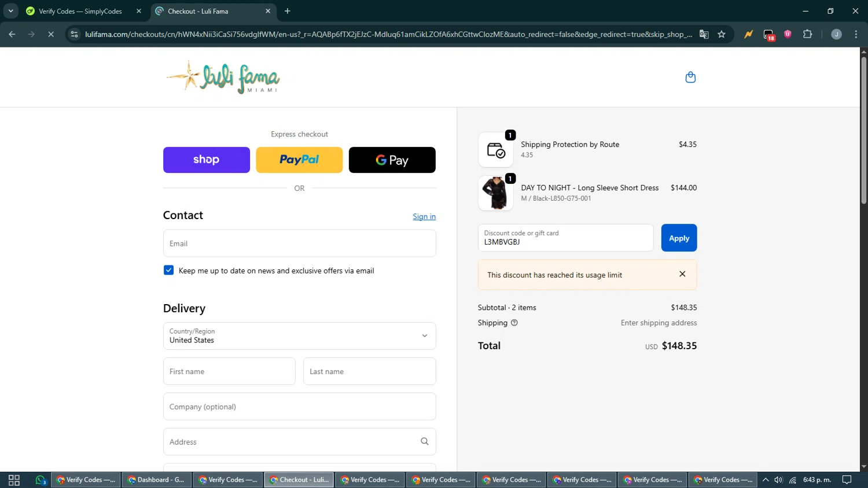Screen dimensions: 868x488
Task: Click the Company (optional) field
Action: (299, 406)
